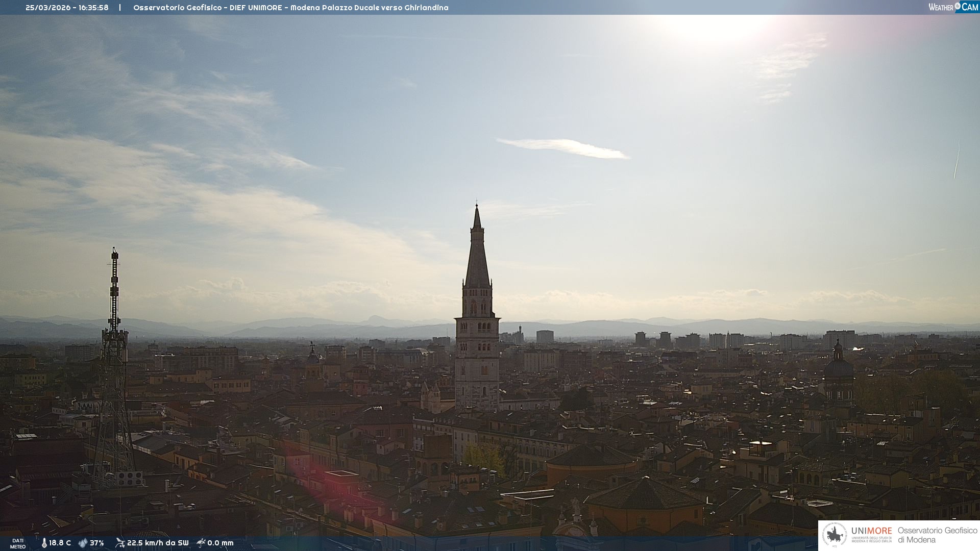Click the UNIMORE university seal emblem
Screen dimensions: 980x551
pyautogui.click(x=835, y=535)
